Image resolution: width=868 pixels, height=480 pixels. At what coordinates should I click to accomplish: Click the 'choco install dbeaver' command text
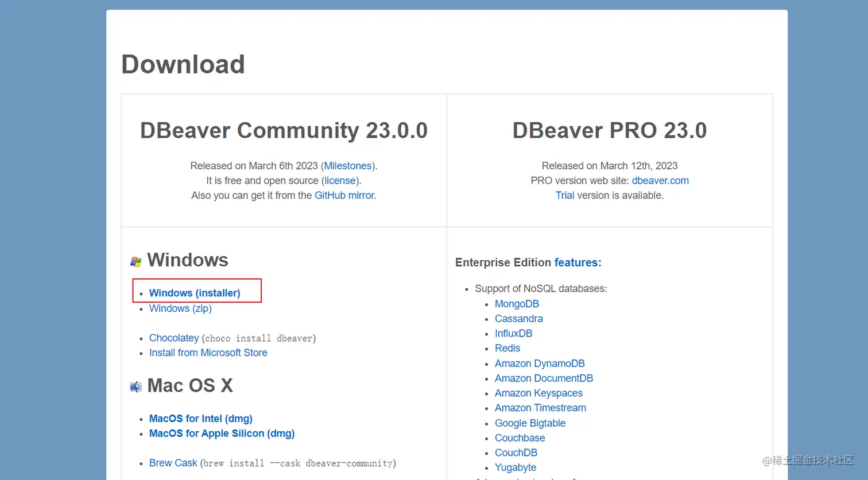coord(259,339)
